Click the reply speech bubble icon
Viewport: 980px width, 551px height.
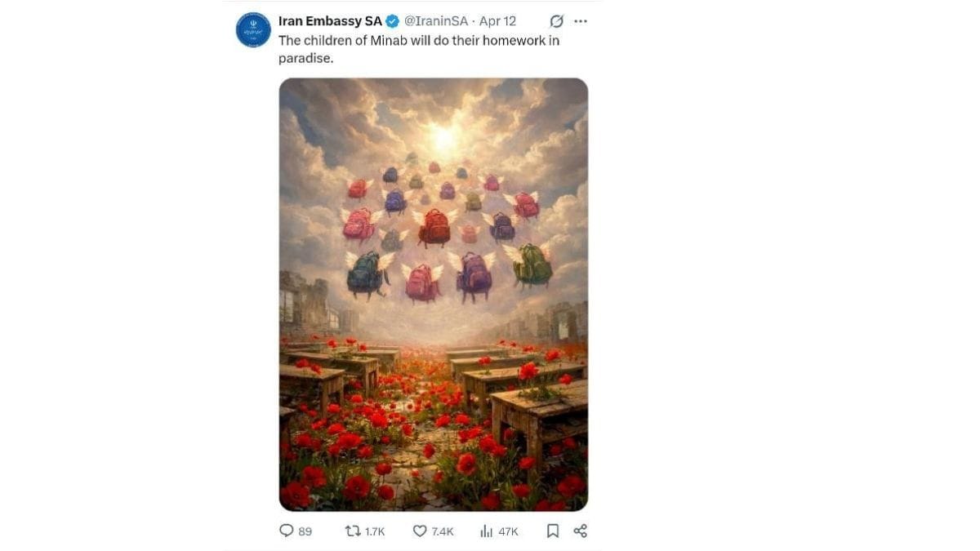point(287,531)
